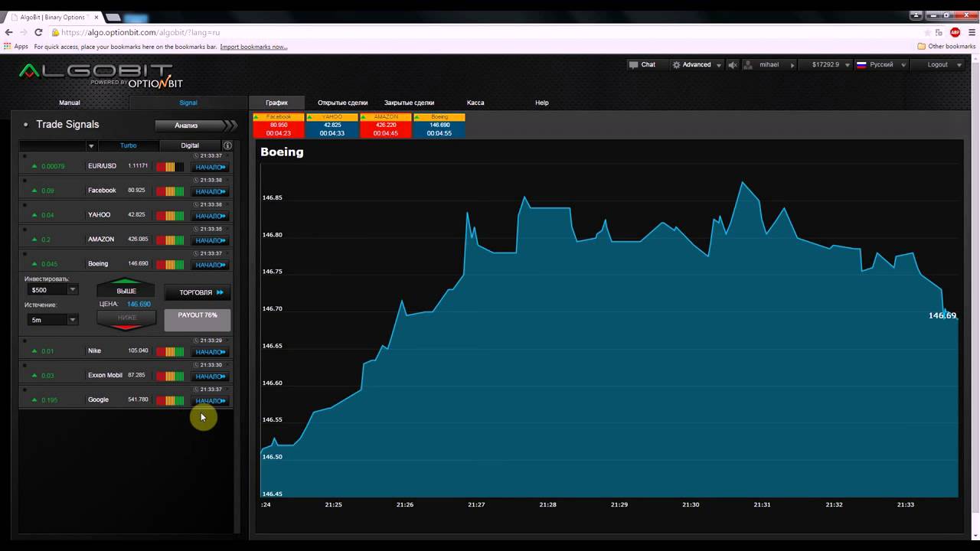Click the Advanced settings gear icon
This screenshot has height=551, width=980.
(x=676, y=65)
